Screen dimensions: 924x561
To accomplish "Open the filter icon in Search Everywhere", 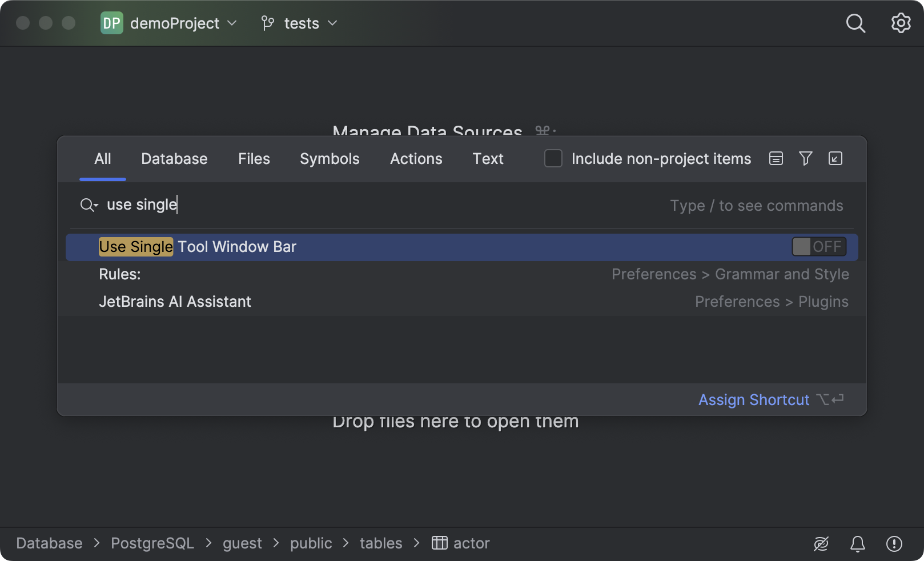I will coord(805,158).
